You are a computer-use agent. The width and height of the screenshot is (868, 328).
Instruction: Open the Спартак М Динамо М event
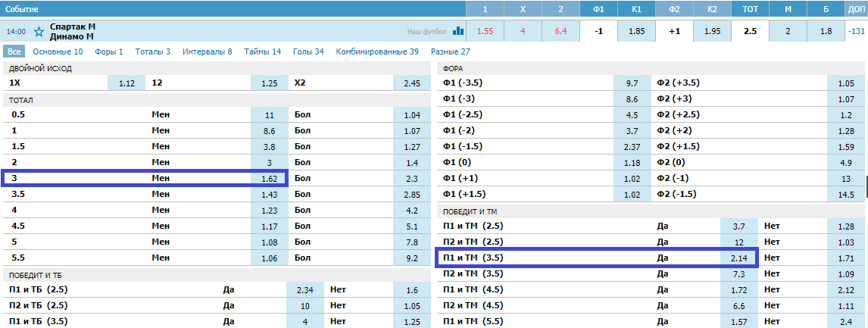coord(71,32)
